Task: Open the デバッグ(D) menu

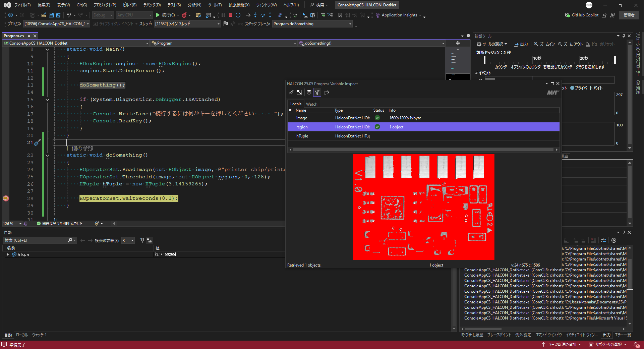Action: coord(152,5)
